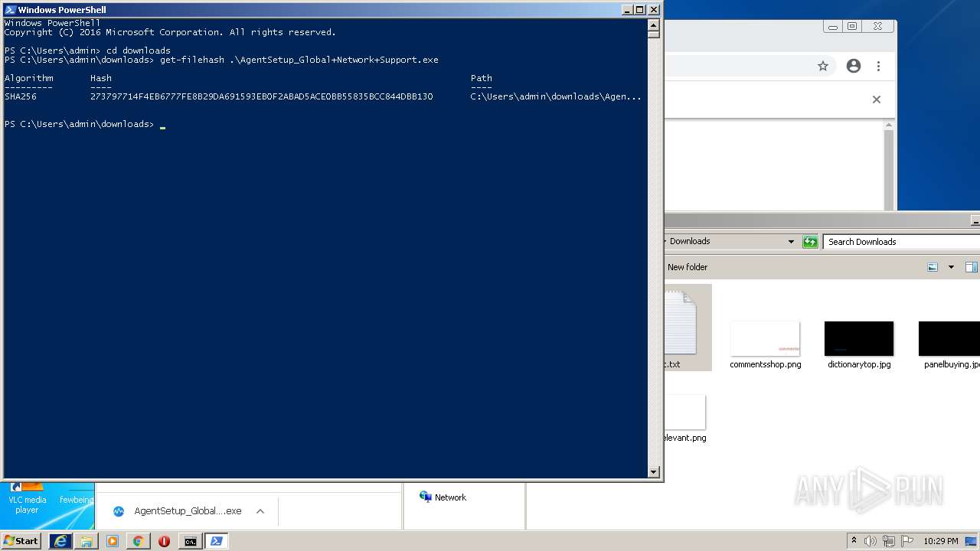Select the panelbuying.jpg file thumbnail

coord(949,338)
